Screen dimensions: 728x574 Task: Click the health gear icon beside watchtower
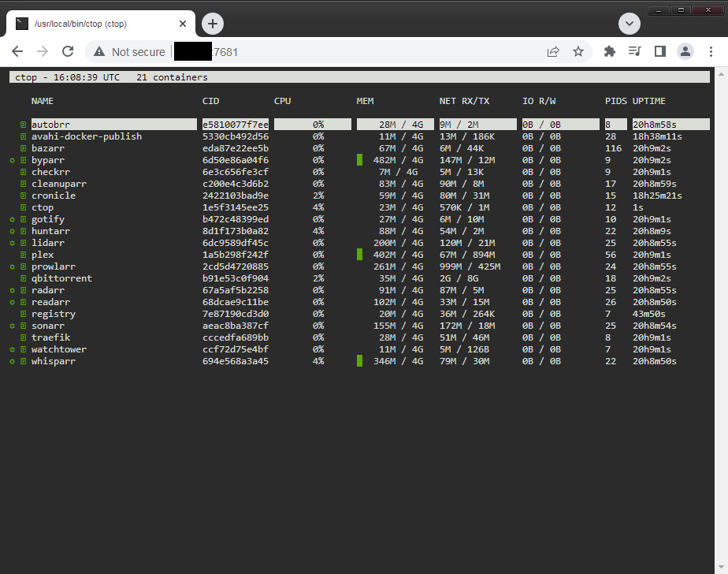pyautogui.click(x=13, y=349)
